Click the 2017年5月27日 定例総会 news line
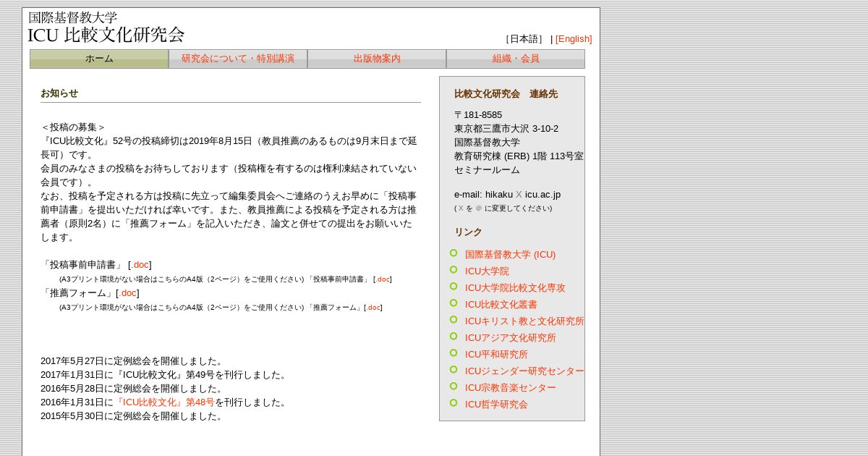Viewport: 868px width, 456px height. (x=133, y=361)
